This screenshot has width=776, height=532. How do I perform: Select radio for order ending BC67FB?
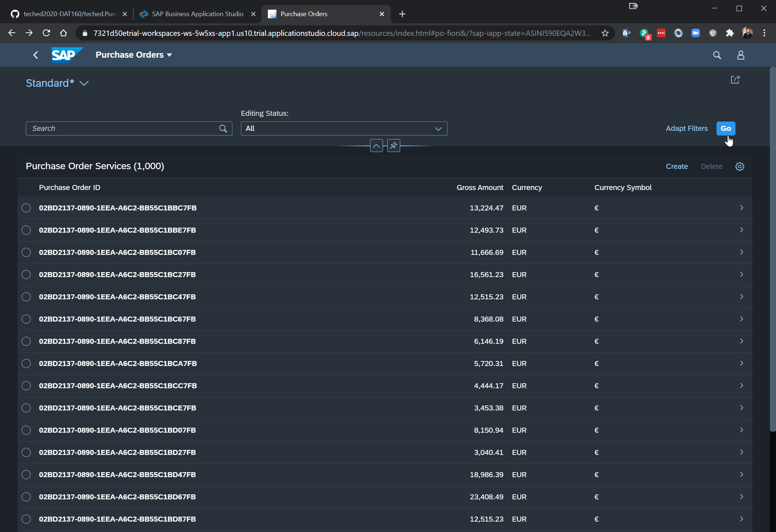(x=26, y=319)
